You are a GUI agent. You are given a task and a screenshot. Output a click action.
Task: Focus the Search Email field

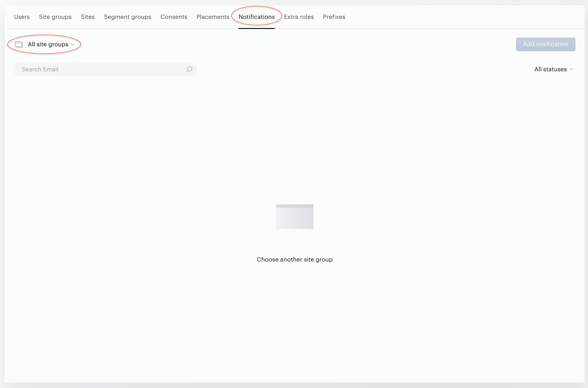105,69
